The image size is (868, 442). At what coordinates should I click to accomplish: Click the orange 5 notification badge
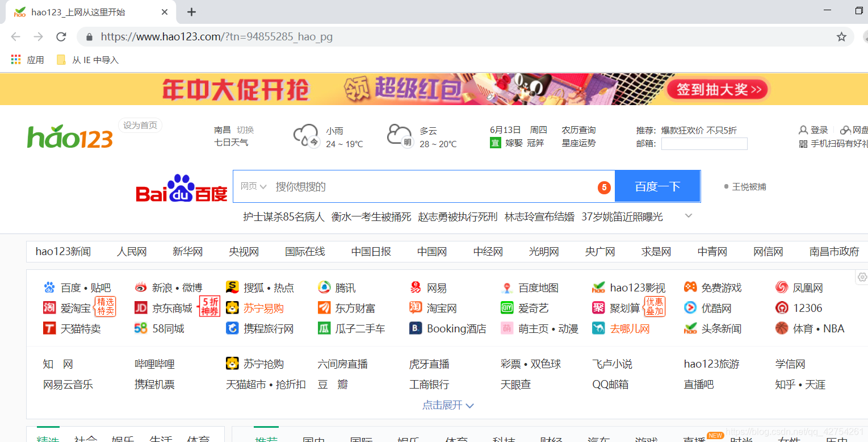coord(604,187)
